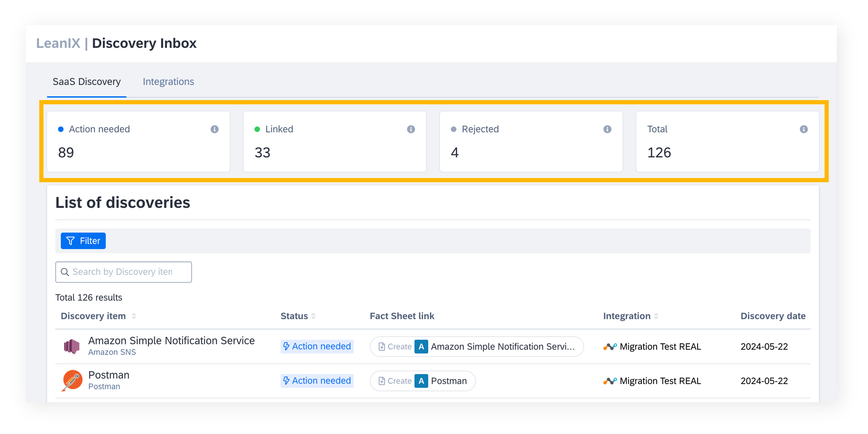Click 'Total 126 results' text
Viewport: 868px width, 434px height.
(89, 298)
